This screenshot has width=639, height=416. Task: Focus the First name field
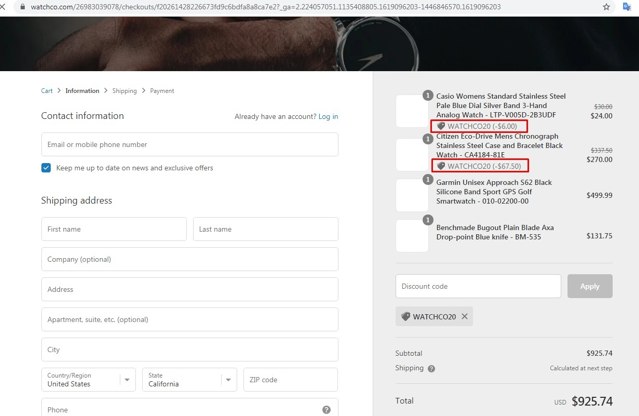(114, 229)
